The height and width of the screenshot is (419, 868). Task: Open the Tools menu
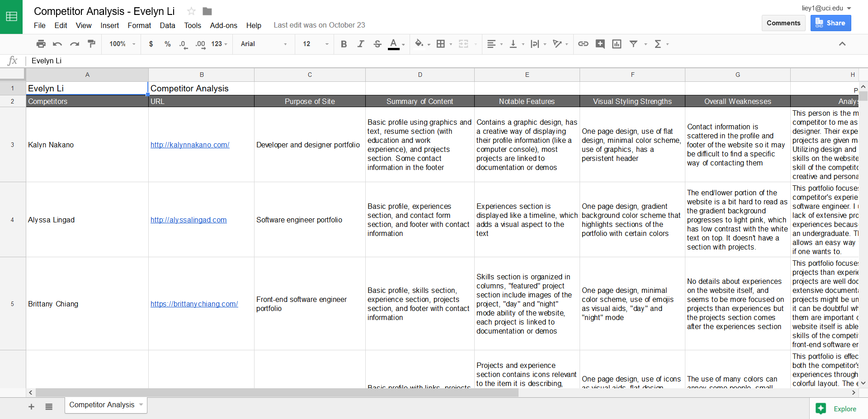tap(193, 25)
